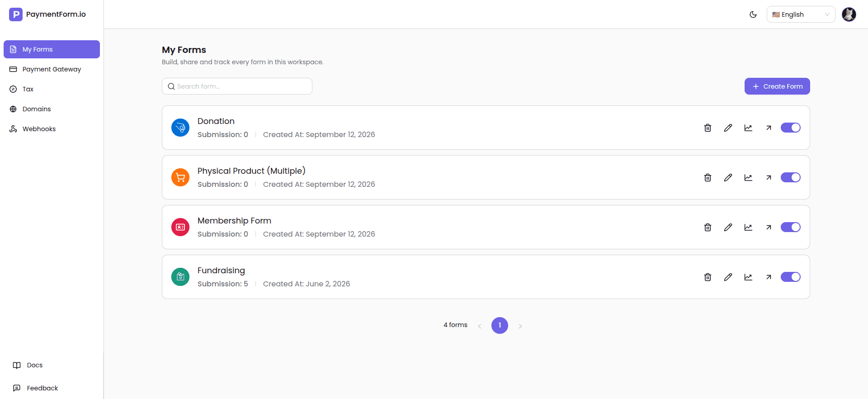Focus the Search form input
This screenshot has width=868, height=399.
coord(237,86)
